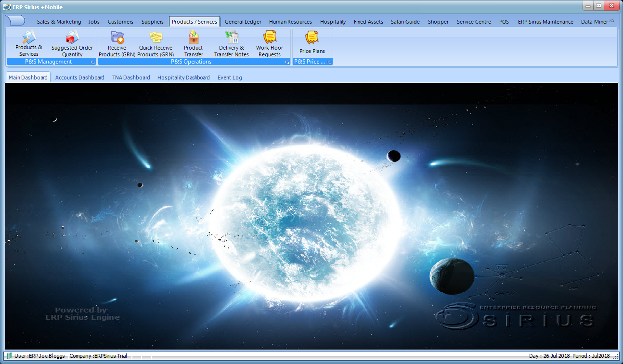Click the User: ERP Joe Bloggs status text
The image size is (623, 364).
click(x=39, y=356)
